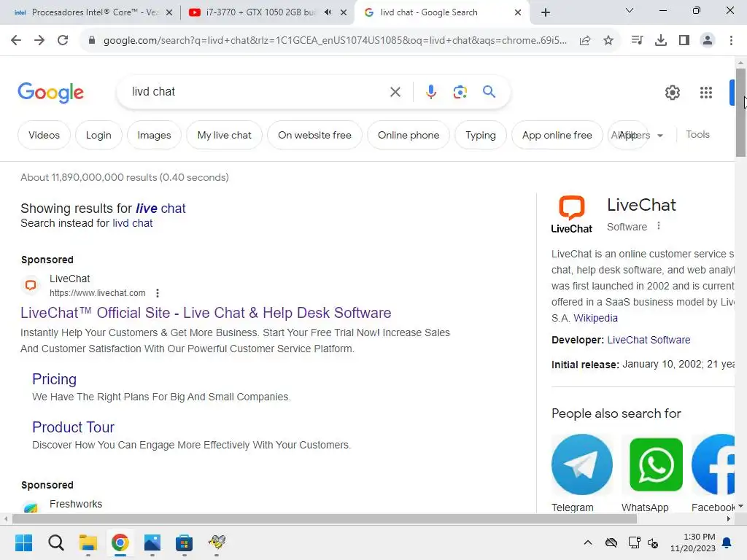
Task: Filter results by Images
Action: click(x=155, y=135)
